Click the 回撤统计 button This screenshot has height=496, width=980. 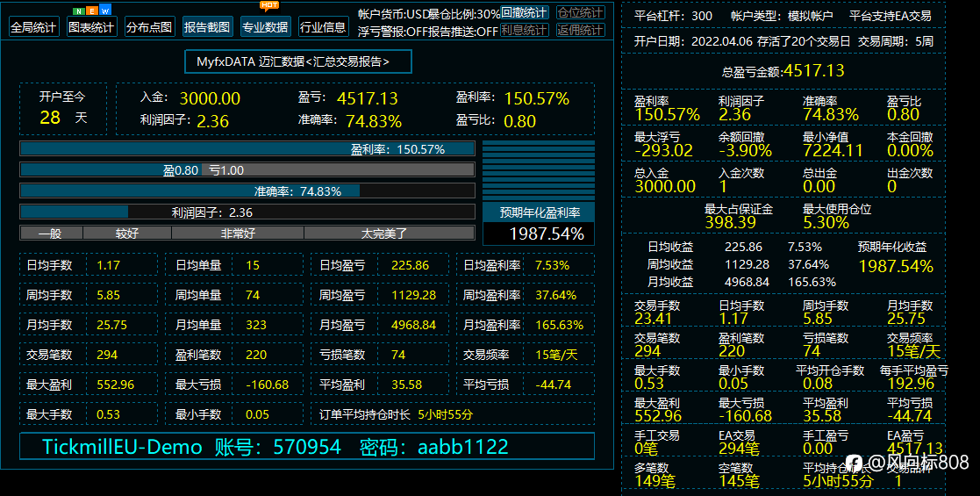(x=524, y=12)
